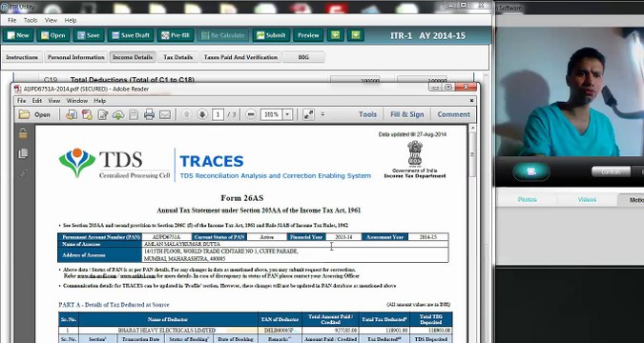Open the Comment pane

tap(453, 114)
